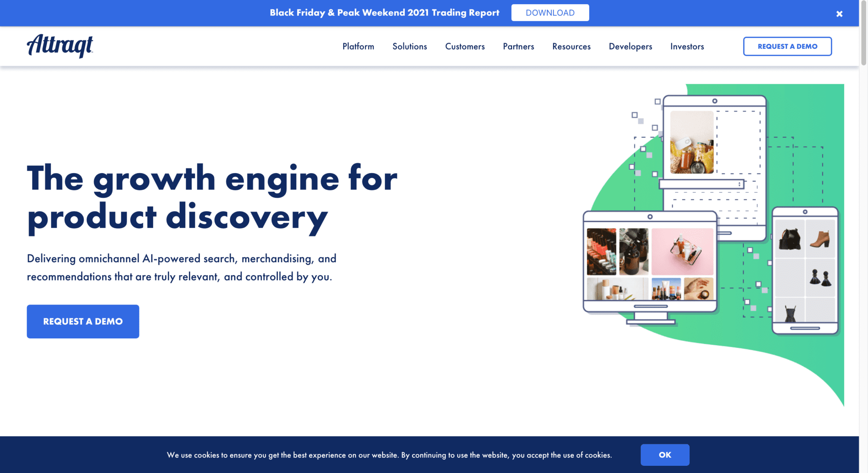Accept cookies by clicking OK
Screen dimensions: 868x473
click(x=665, y=454)
